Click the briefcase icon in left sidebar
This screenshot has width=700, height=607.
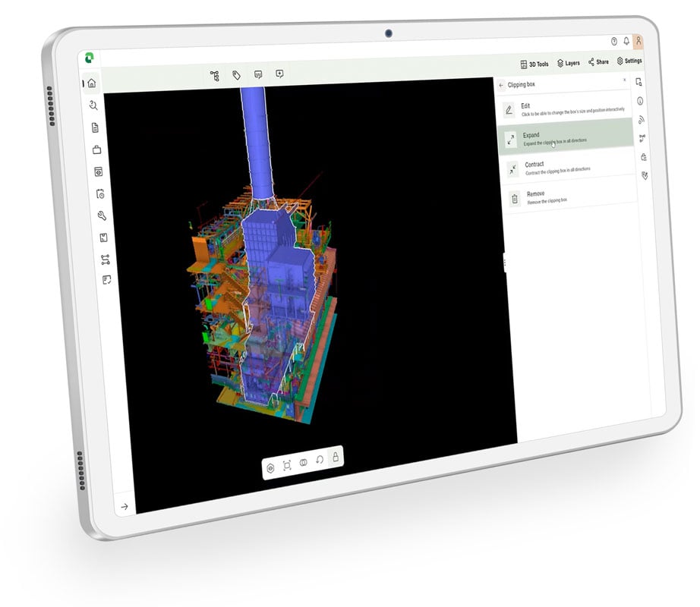[x=97, y=149]
